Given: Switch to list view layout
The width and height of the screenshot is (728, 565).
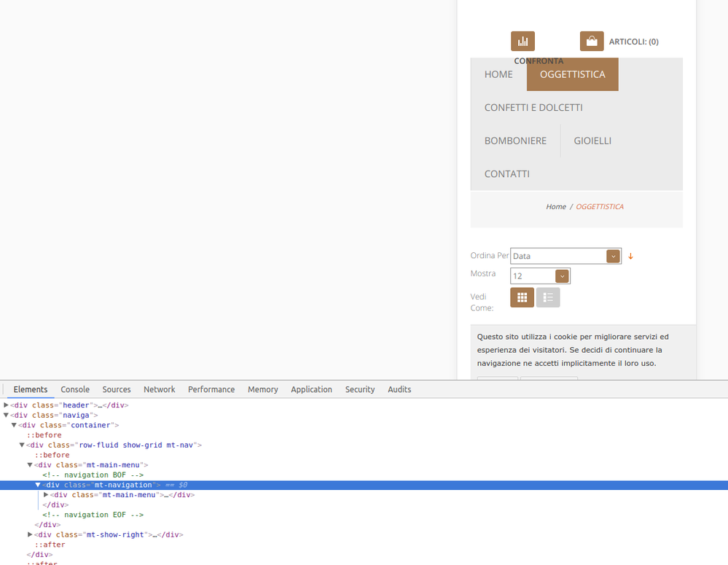Looking at the screenshot, I should (x=548, y=297).
